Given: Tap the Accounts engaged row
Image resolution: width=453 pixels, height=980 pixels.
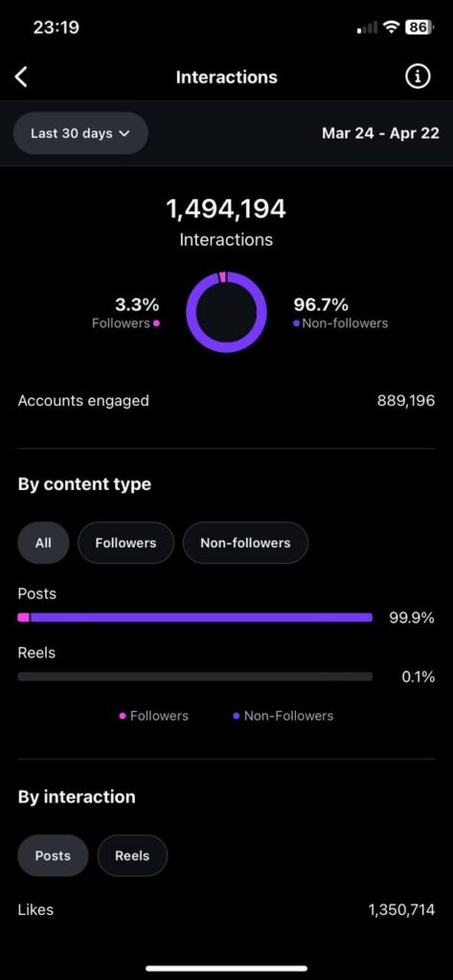Looking at the screenshot, I should pyautogui.click(x=226, y=401).
